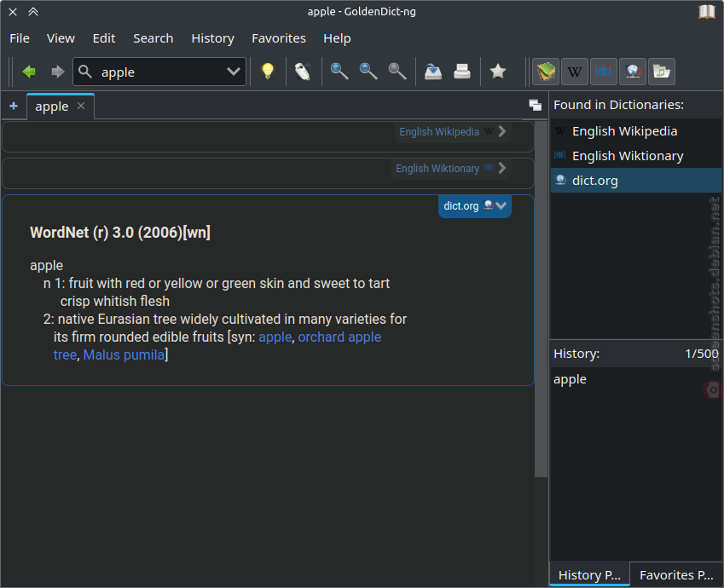The height and width of the screenshot is (588, 724).
Task: Follow the Malus pumila link
Action: tap(124, 355)
